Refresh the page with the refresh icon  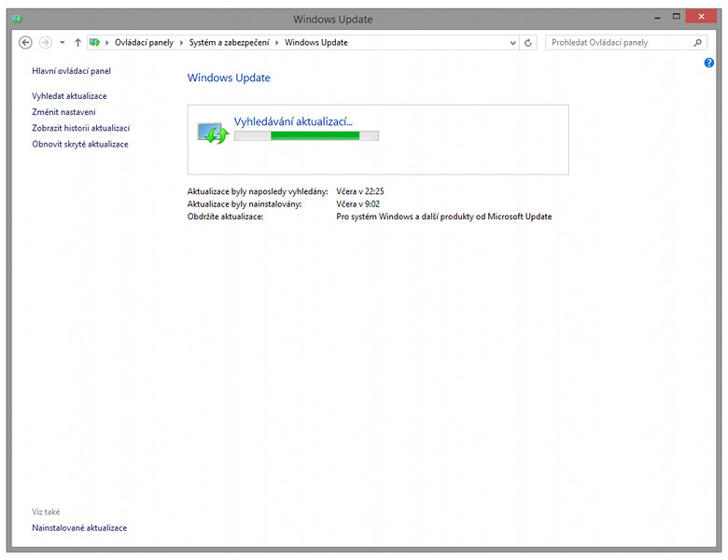528,43
